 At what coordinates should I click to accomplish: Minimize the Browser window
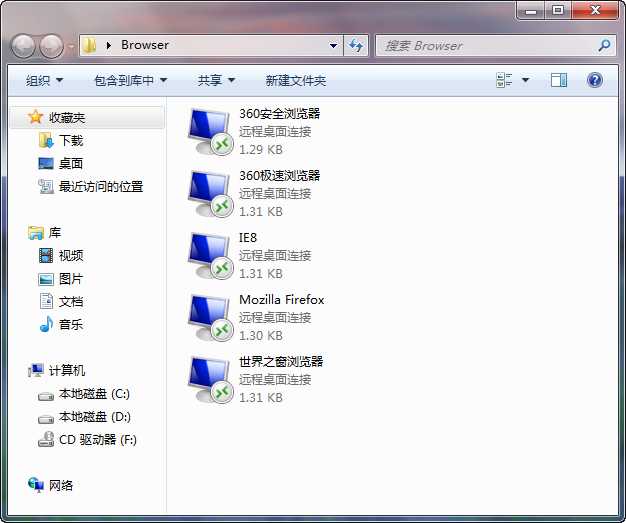pos(531,10)
